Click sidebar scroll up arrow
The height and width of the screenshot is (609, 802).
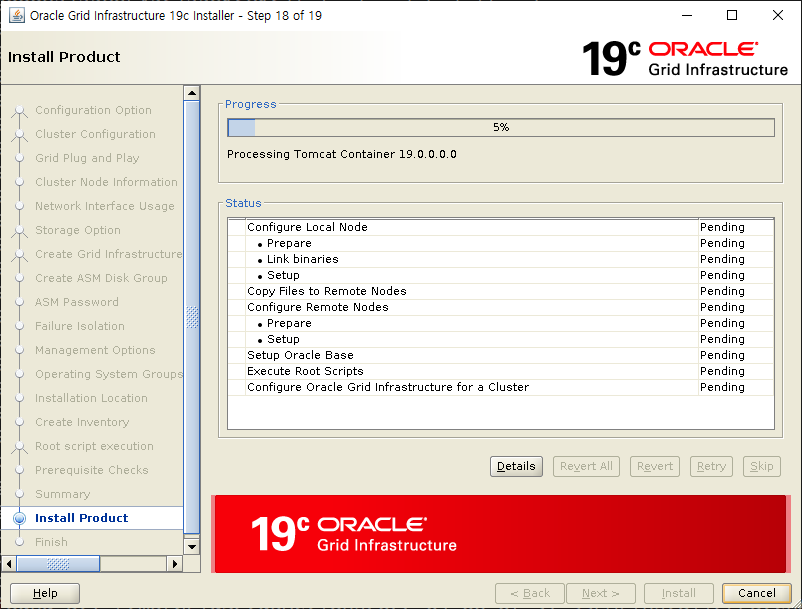(x=192, y=93)
